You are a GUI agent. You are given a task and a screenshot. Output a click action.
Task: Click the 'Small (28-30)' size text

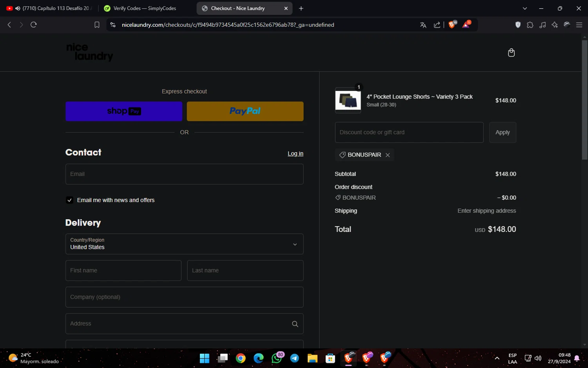pos(381,105)
